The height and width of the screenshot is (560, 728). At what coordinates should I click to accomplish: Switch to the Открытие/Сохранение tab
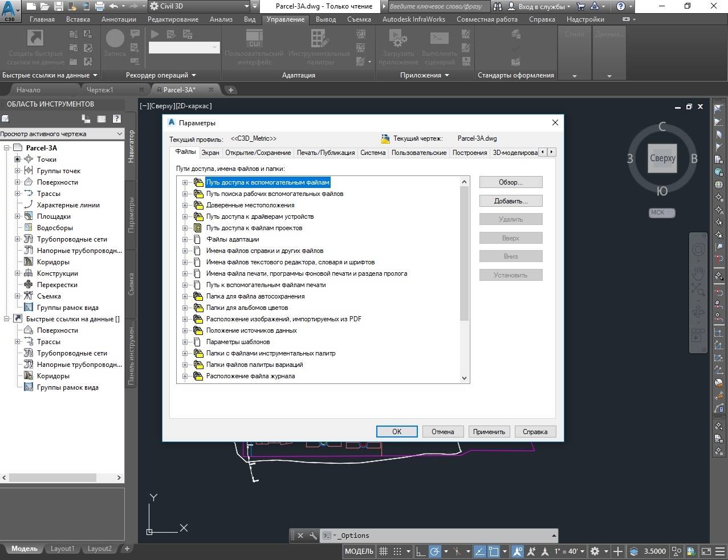pos(258,152)
